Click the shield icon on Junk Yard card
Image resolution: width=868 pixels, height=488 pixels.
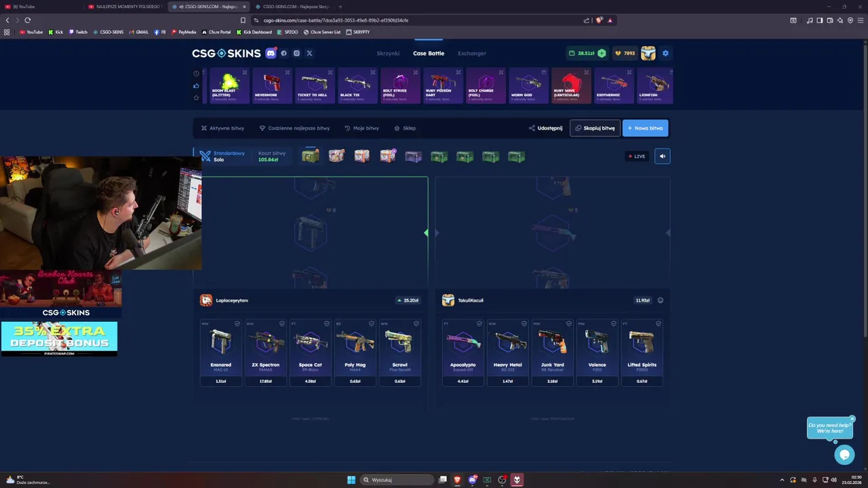coord(569,323)
